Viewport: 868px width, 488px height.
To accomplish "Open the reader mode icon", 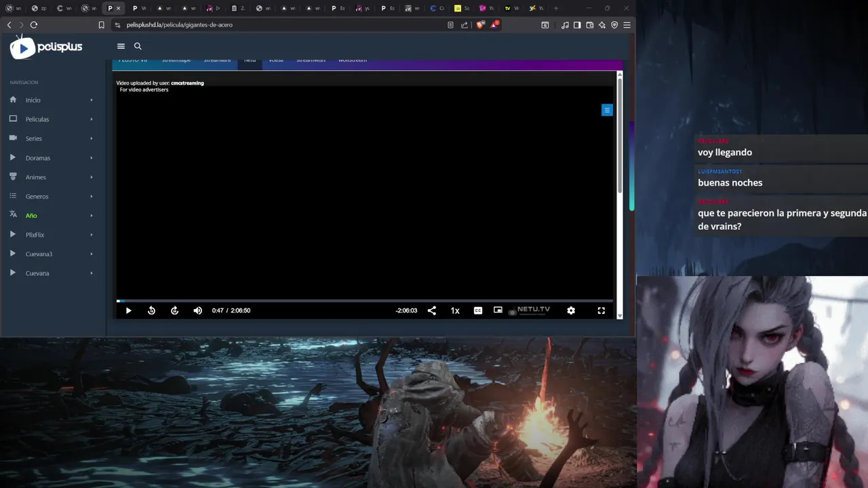I will pos(450,25).
